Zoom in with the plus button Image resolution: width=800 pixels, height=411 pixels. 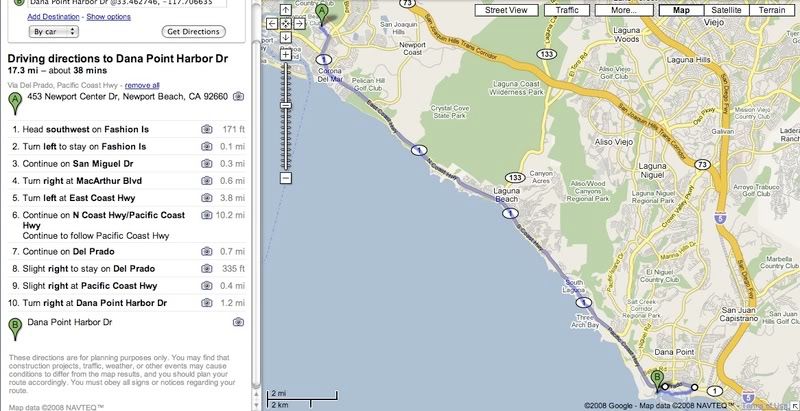coord(286,55)
